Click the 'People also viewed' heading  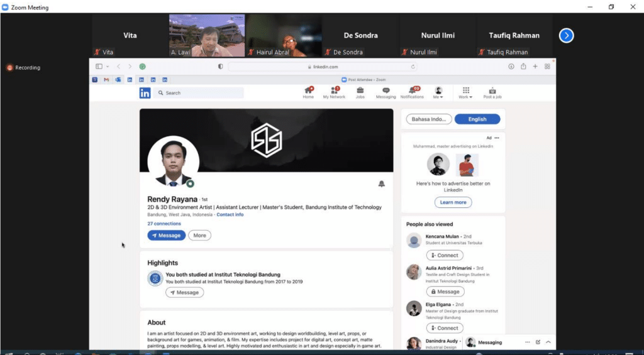click(x=430, y=224)
